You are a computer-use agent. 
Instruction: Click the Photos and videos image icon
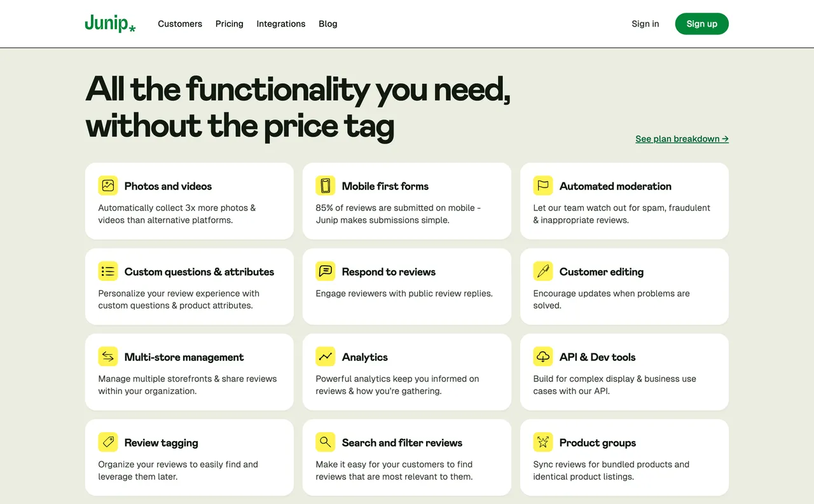point(108,186)
